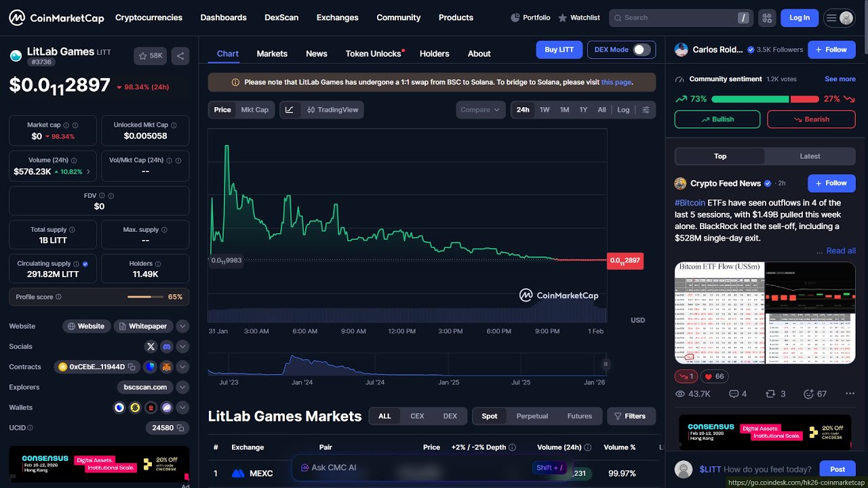The image size is (868, 488).
Task: Switch to the line chart view icon
Action: pos(290,110)
